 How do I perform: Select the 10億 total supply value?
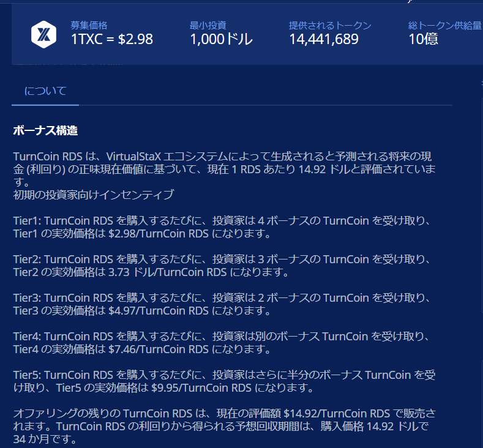pos(423,39)
